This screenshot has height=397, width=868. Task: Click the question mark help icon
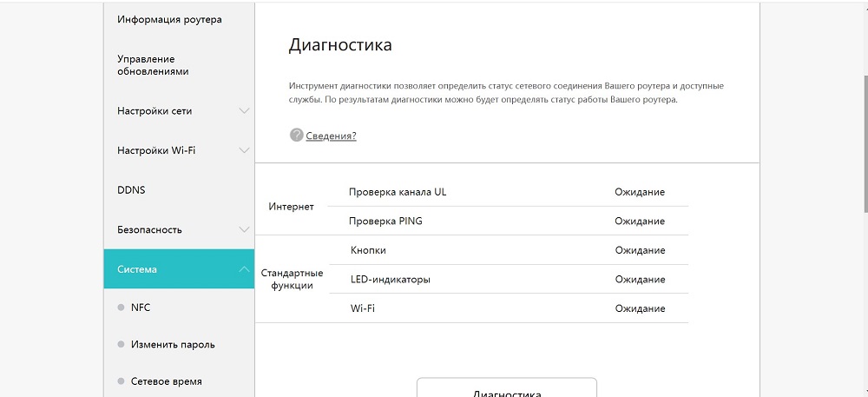click(x=297, y=136)
